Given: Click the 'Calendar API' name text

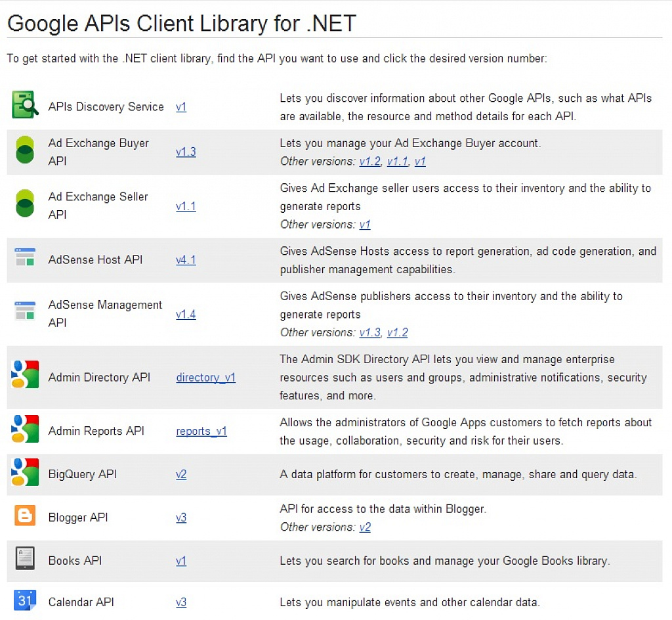Looking at the screenshot, I should point(81,602).
